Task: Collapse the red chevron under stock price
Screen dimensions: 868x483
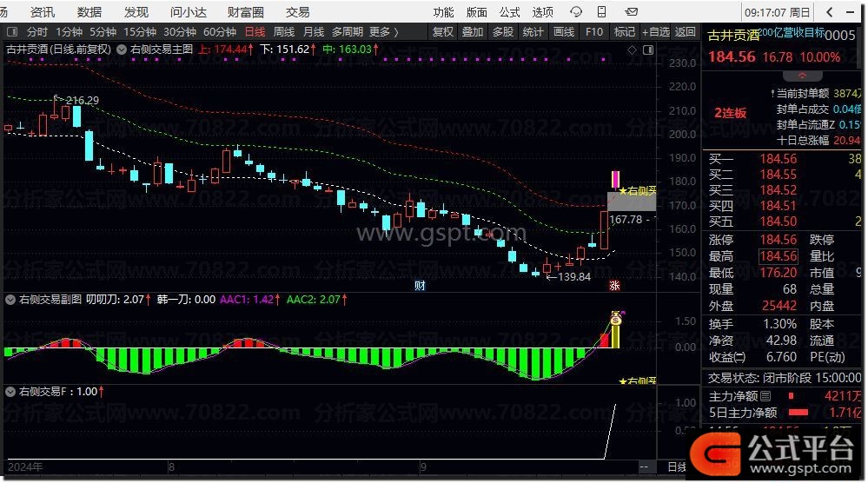Action: (802, 76)
